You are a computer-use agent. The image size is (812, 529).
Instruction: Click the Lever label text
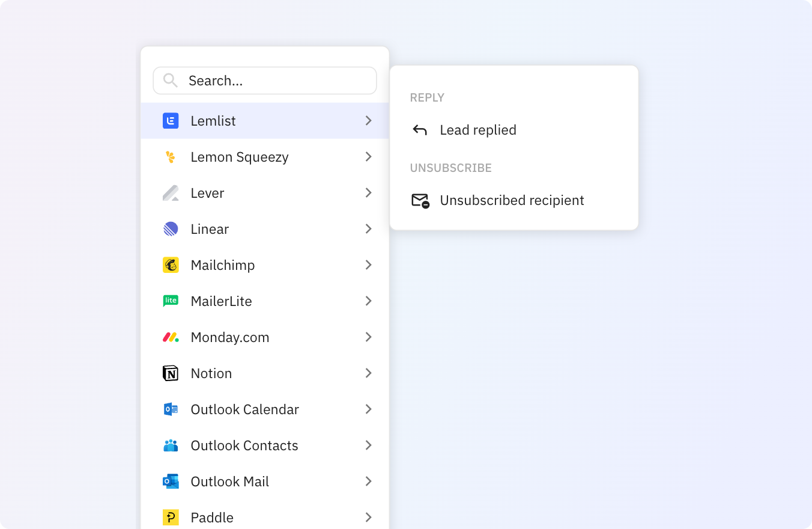coord(207,193)
